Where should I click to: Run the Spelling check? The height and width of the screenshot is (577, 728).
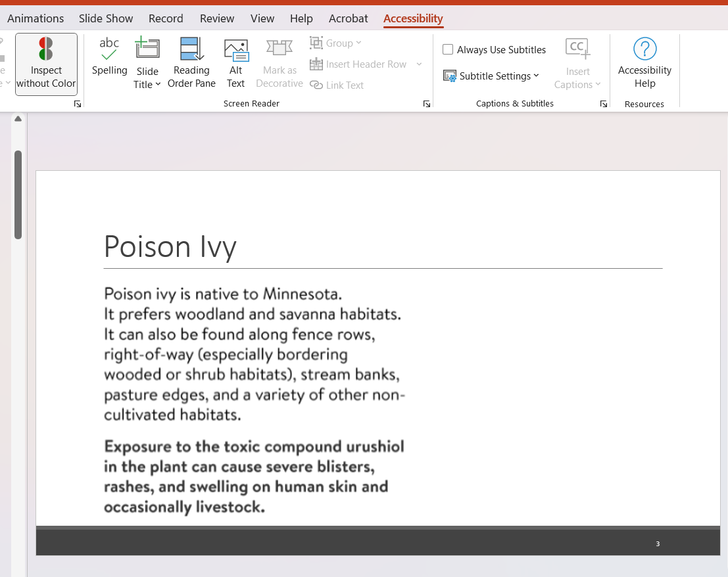tap(110, 57)
